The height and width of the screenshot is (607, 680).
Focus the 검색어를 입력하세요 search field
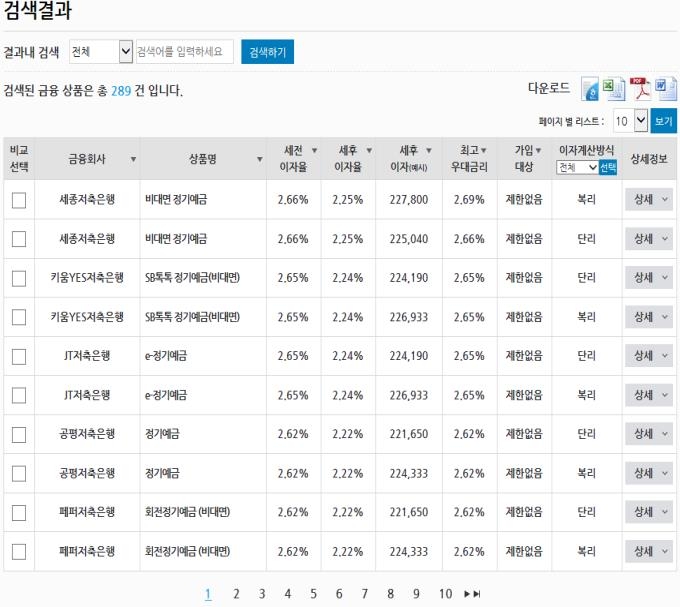[x=185, y=52]
